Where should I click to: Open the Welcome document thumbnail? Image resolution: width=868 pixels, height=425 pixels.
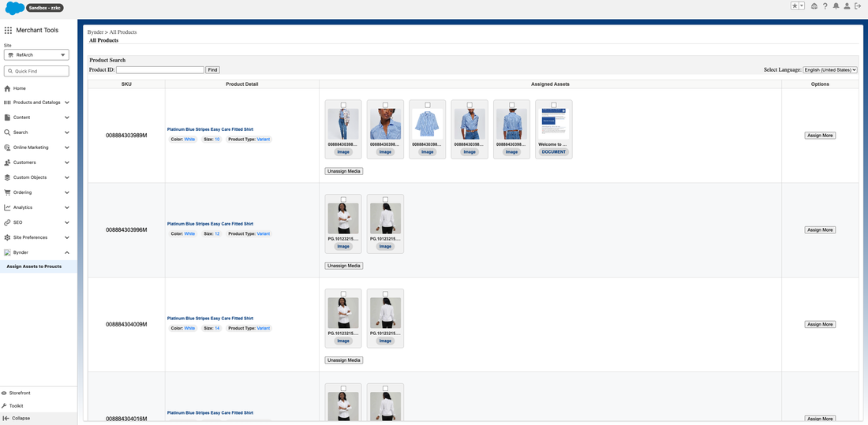pos(554,124)
